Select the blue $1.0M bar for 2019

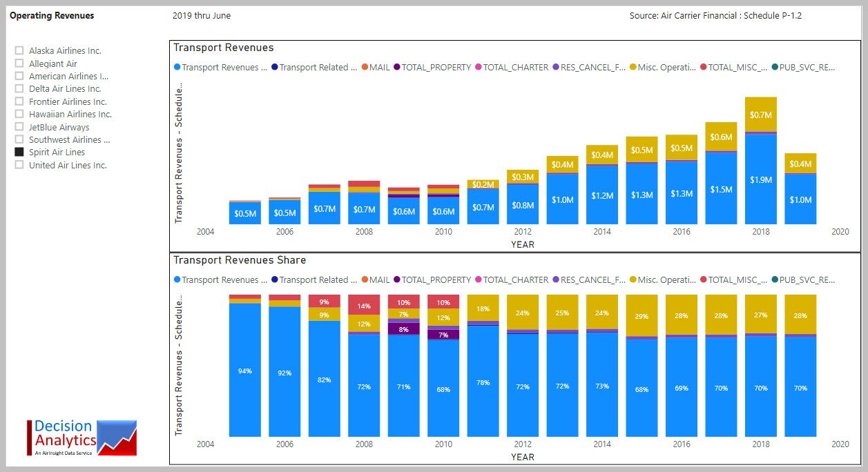(x=800, y=199)
